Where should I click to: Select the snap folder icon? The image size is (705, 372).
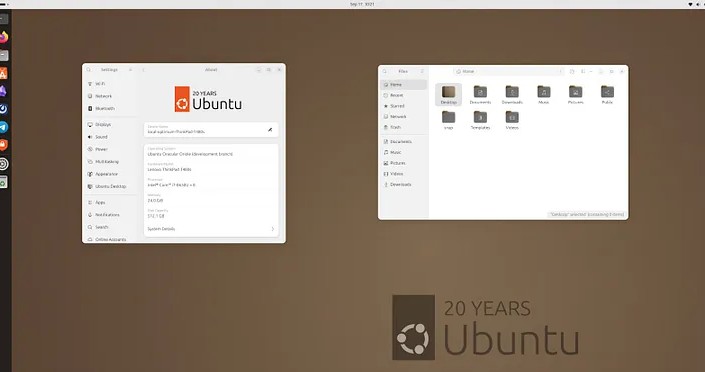pyautogui.click(x=448, y=120)
